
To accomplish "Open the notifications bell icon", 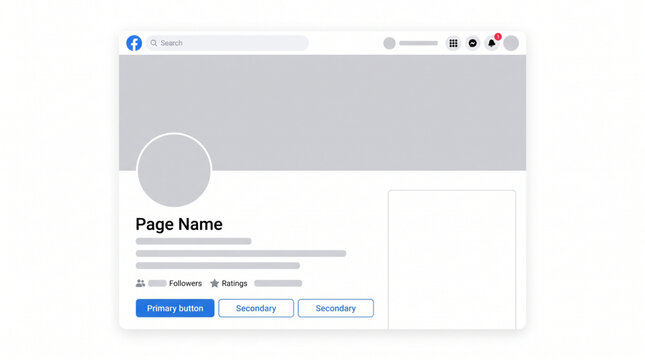I will 492,43.
